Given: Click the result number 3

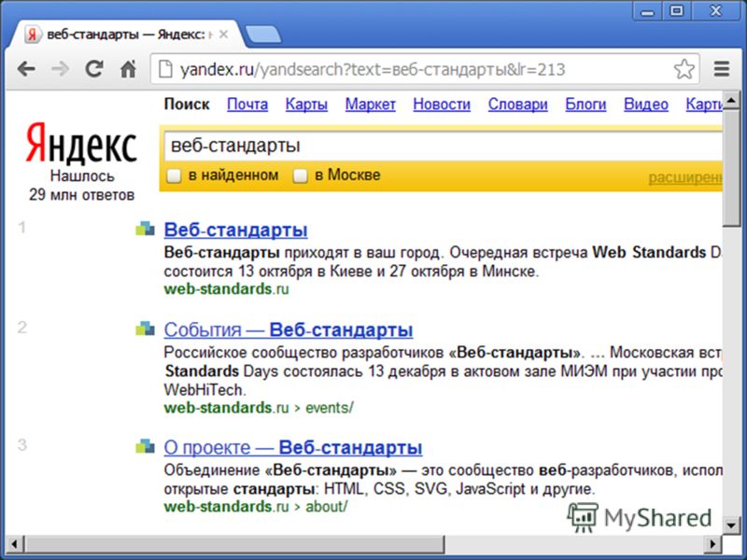Looking at the screenshot, I should [x=21, y=445].
